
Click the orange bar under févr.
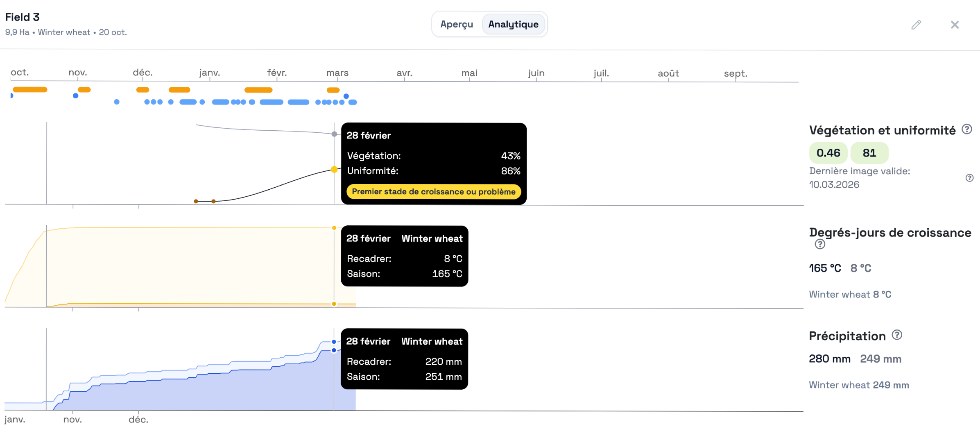(258, 90)
